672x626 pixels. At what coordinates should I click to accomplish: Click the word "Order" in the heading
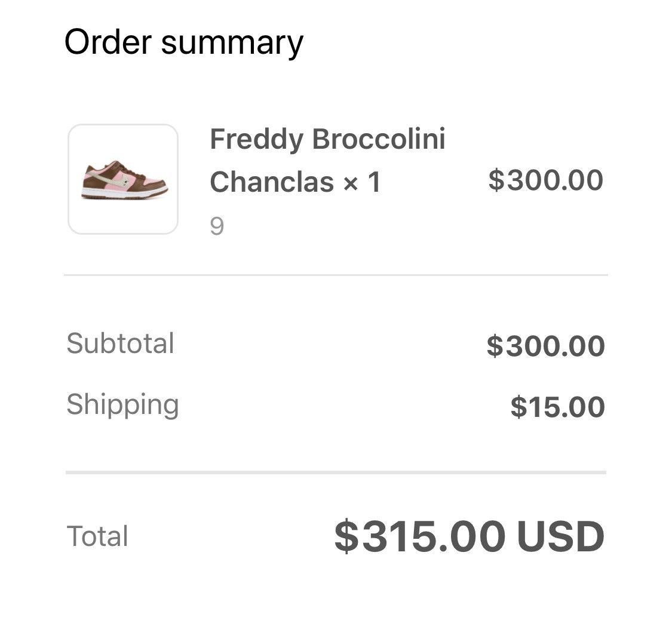pos(108,43)
